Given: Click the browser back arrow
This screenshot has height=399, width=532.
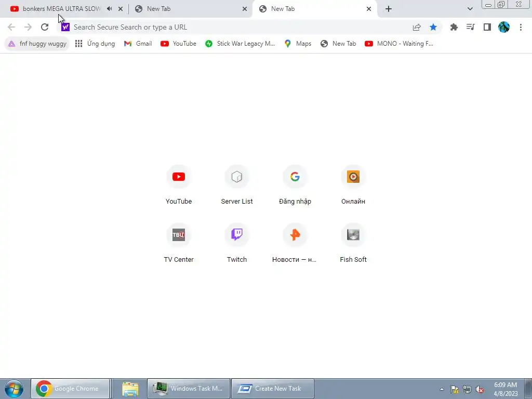Looking at the screenshot, I should [x=11, y=27].
